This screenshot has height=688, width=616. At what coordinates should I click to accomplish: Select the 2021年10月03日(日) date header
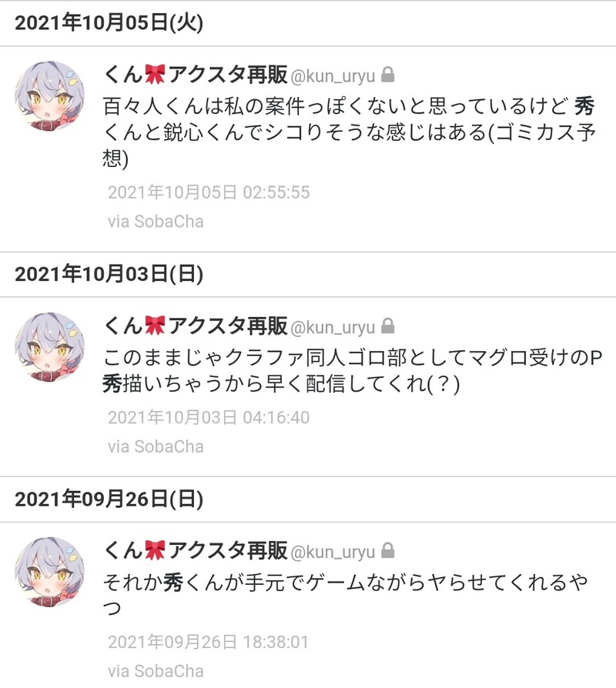(x=109, y=274)
